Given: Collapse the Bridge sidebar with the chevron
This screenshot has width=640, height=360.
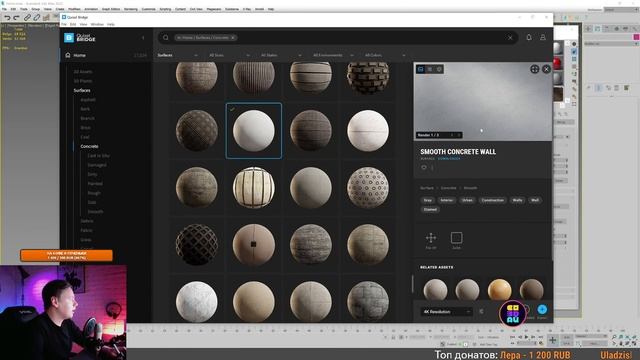Looking at the screenshot, I should pos(143,38).
